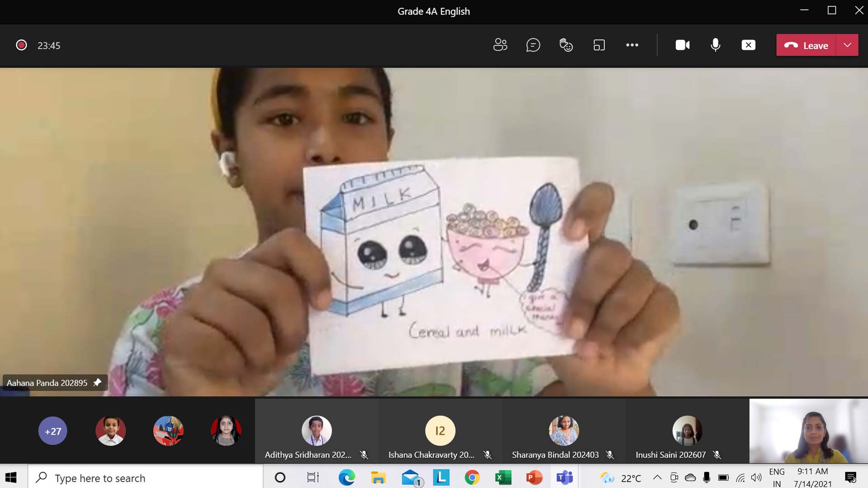The image size is (868, 488).
Task: Click the recording indicator icon
Action: tap(21, 45)
